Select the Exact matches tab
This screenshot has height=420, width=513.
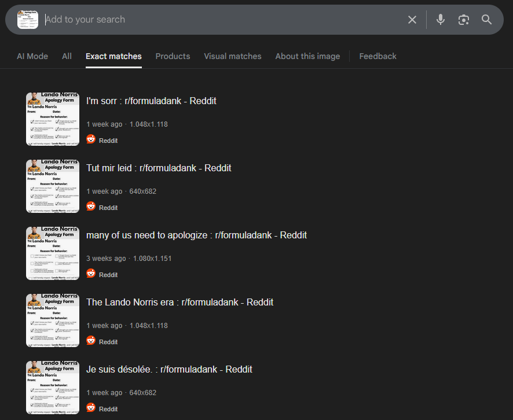pyautogui.click(x=113, y=56)
